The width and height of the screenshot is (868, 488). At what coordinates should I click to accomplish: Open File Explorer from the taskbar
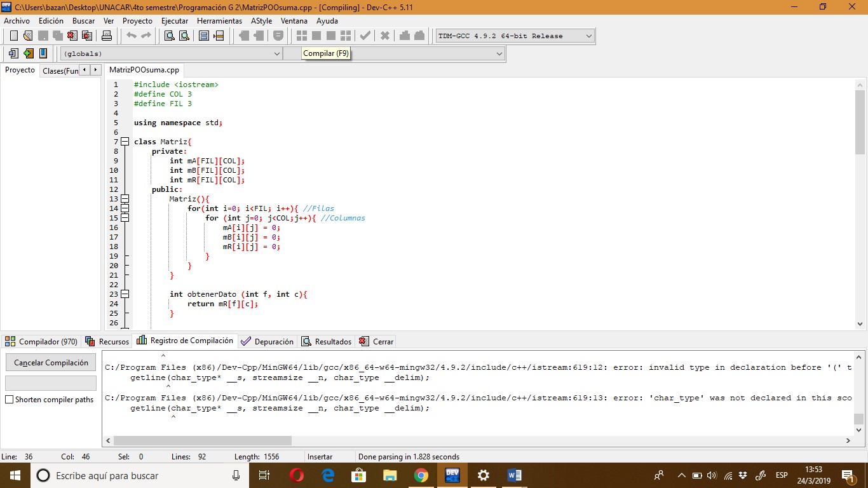tap(390, 475)
